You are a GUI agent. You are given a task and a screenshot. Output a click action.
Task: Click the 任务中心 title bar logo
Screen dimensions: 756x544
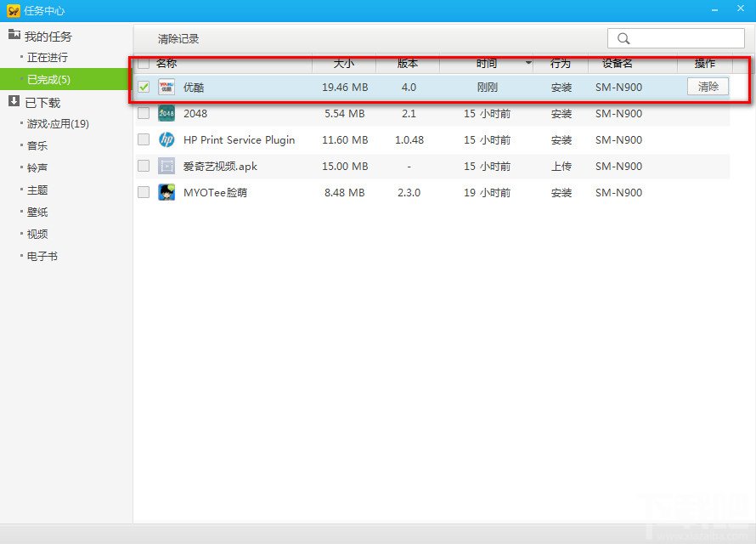click(14, 10)
